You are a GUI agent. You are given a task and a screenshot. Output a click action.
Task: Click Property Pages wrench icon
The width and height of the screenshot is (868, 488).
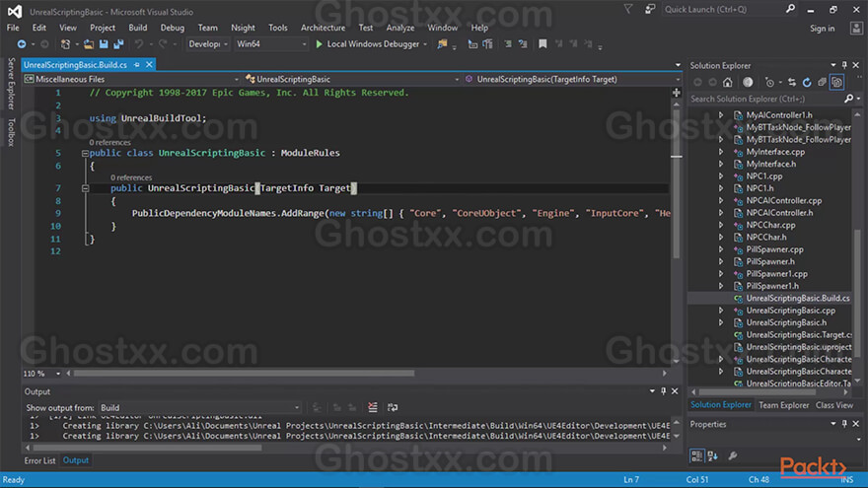tap(732, 455)
